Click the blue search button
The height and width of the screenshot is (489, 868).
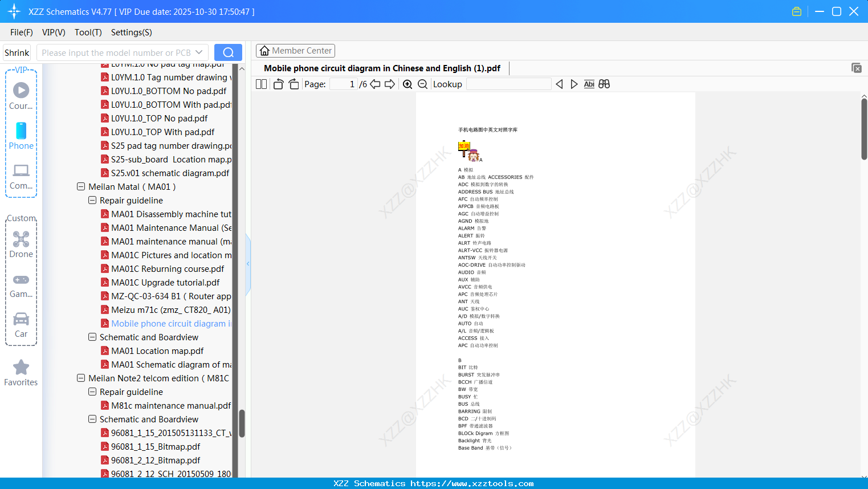[228, 52]
